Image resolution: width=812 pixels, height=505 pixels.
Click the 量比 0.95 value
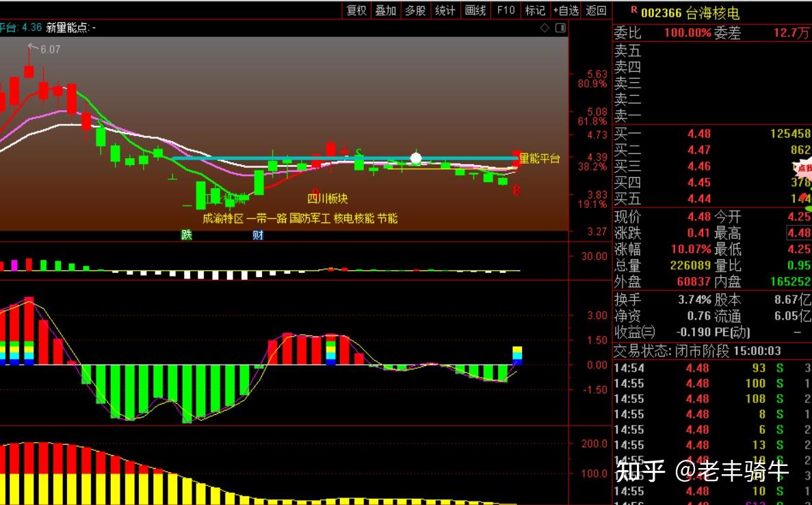point(799,266)
